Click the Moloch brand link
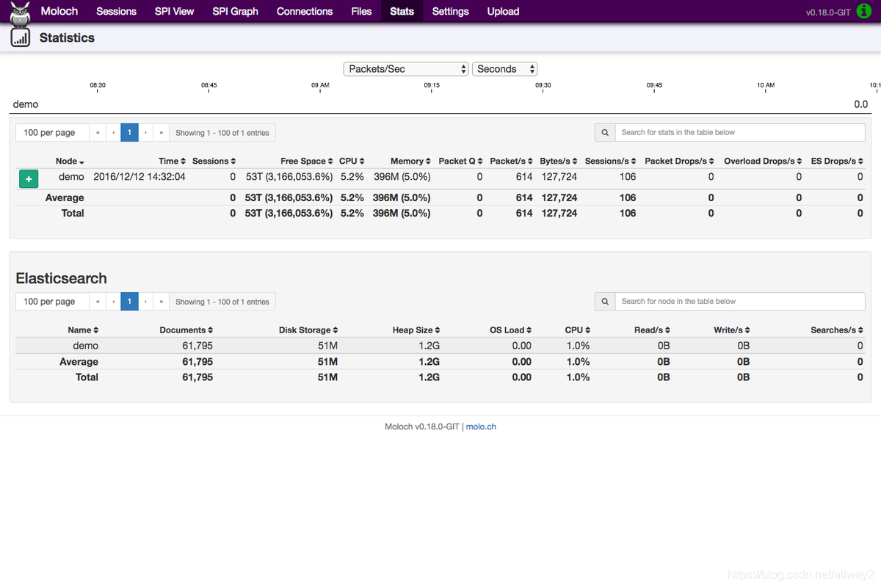The image size is (881, 588). coord(60,11)
